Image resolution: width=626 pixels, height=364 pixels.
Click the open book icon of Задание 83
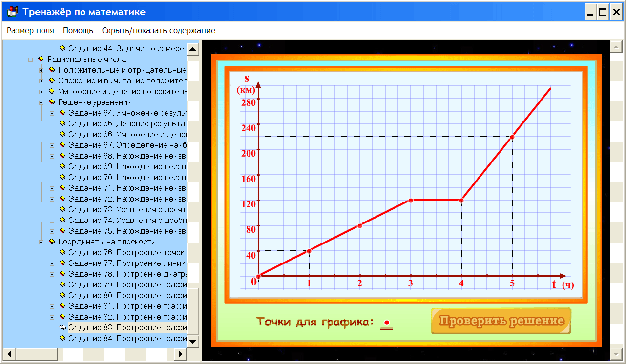[x=62, y=327]
